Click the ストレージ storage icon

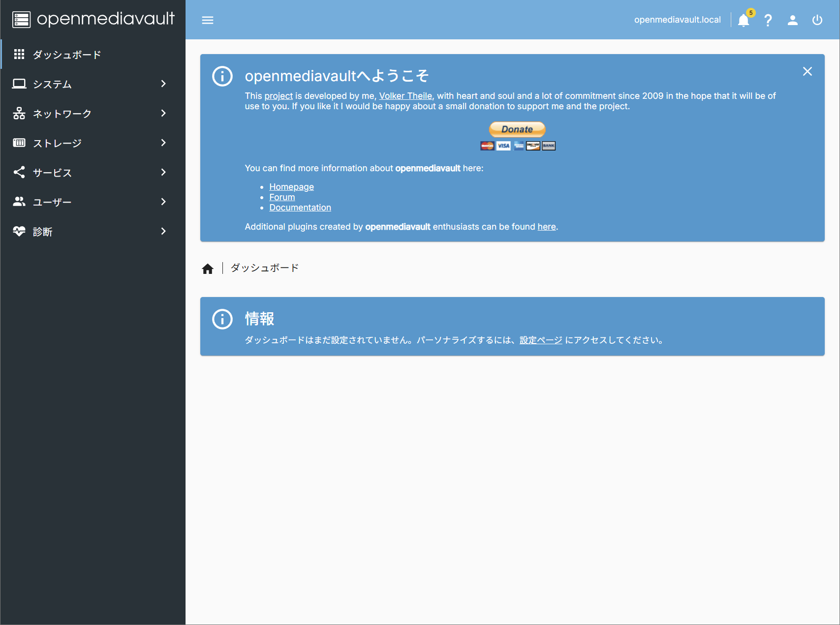19,143
